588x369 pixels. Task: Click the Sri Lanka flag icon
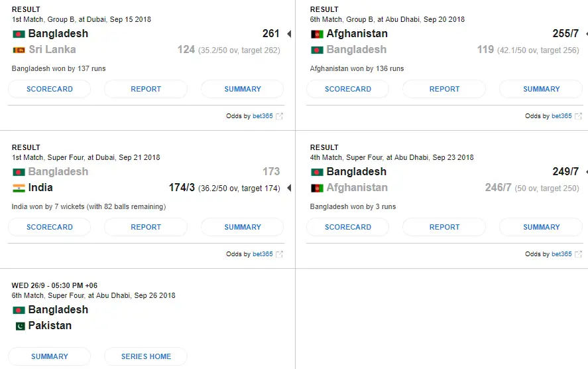(x=19, y=50)
